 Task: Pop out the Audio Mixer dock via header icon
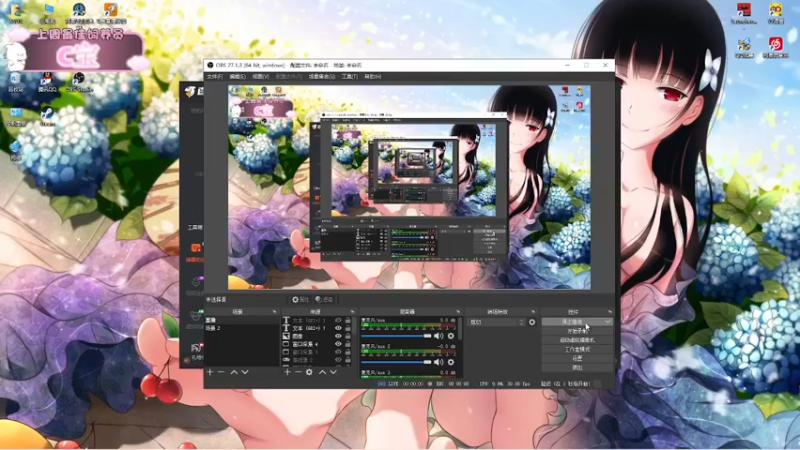458,311
